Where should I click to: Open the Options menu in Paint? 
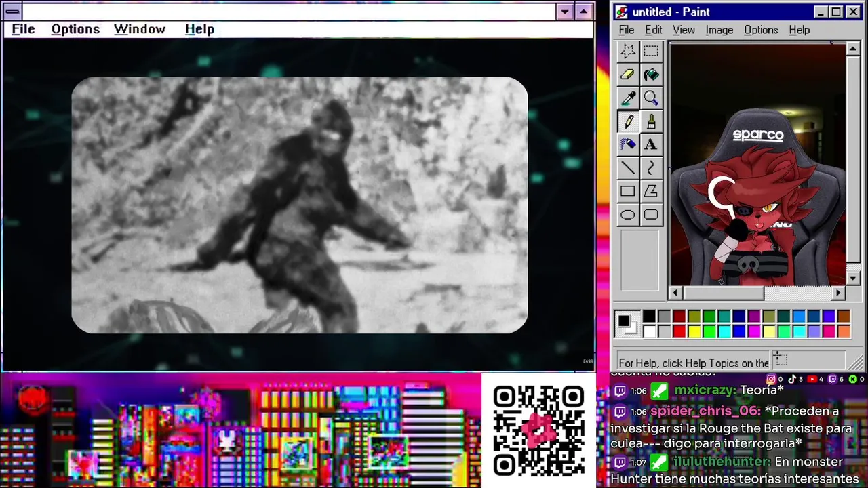pos(761,30)
